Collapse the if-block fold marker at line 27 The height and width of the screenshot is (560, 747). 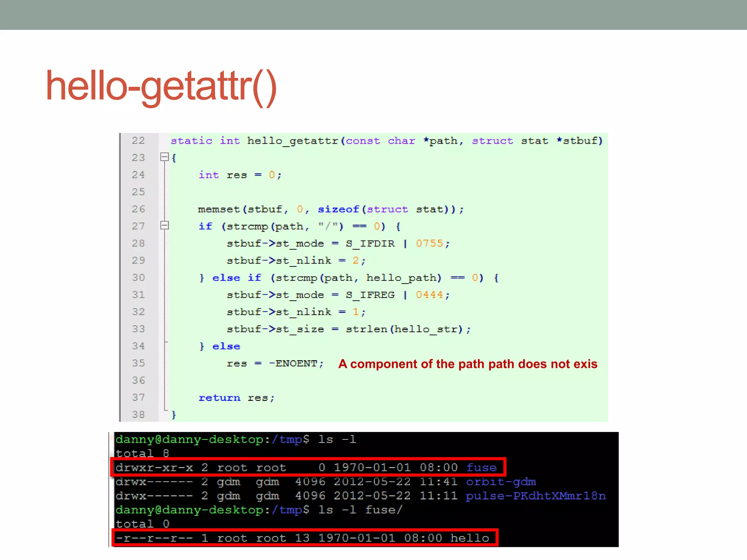(x=165, y=226)
